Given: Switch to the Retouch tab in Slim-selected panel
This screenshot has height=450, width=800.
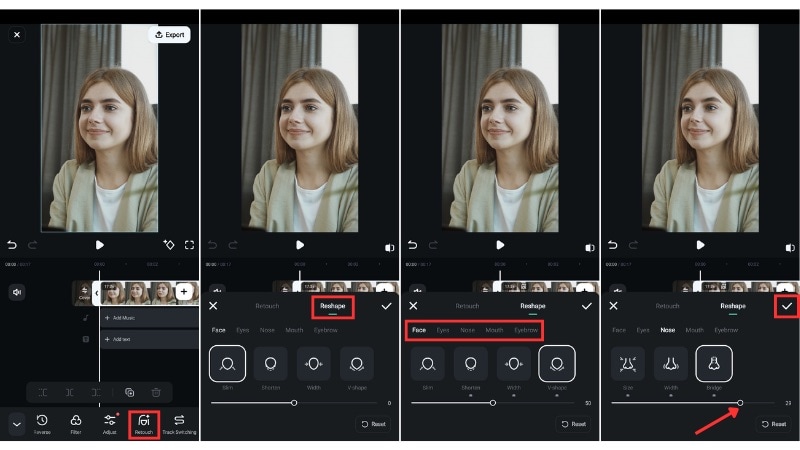Looking at the screenshot, I should pos(267,306).
